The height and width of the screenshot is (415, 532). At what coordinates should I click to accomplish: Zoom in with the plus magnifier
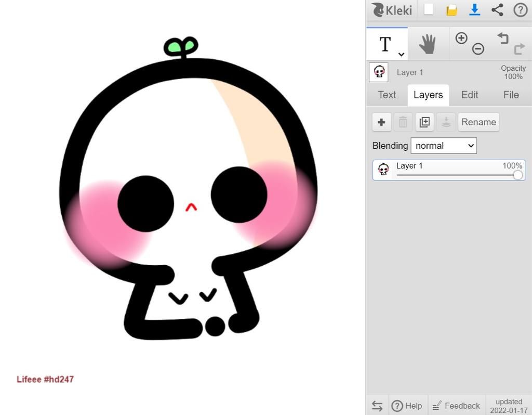coord(461,38)
